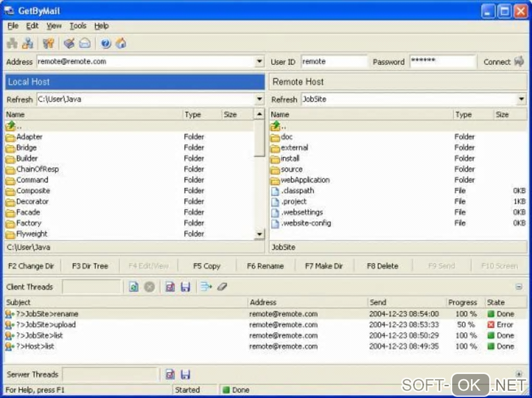Click the Password input field
The image size is (532, 398).
click(442, 62)
